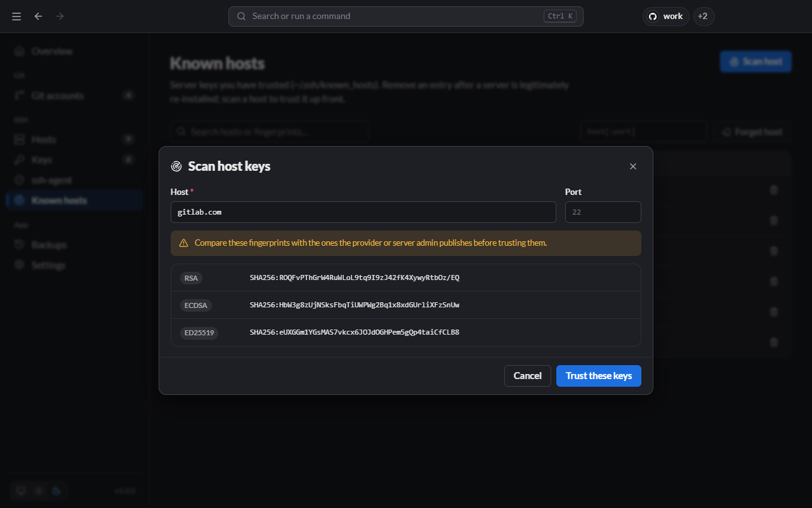Focus the Search or run a command box

406,17
